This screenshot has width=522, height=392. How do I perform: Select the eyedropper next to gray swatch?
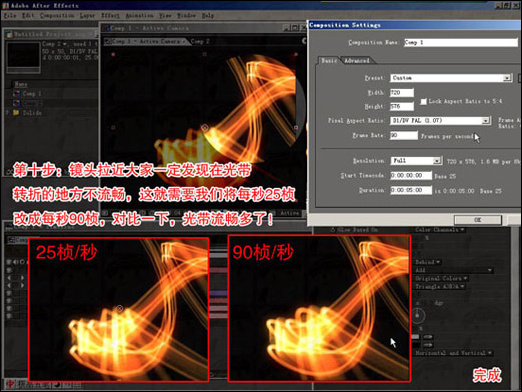(428, 337)
